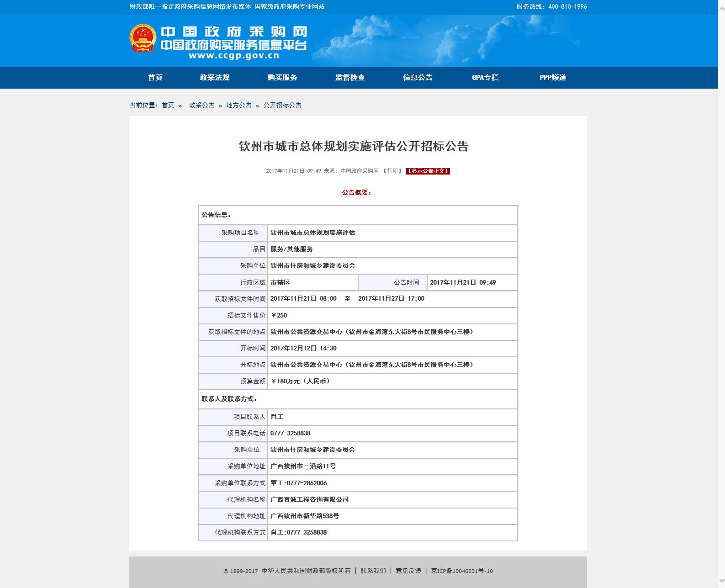Select the 服务/其他服务 item value
This screenshot has height=588, width=725.
click(x=291, y=249)
